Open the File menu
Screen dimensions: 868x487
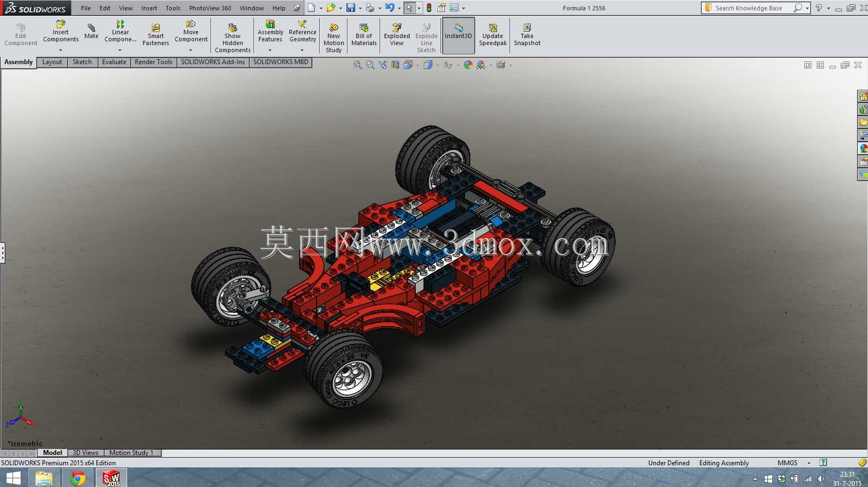point(86,8)
